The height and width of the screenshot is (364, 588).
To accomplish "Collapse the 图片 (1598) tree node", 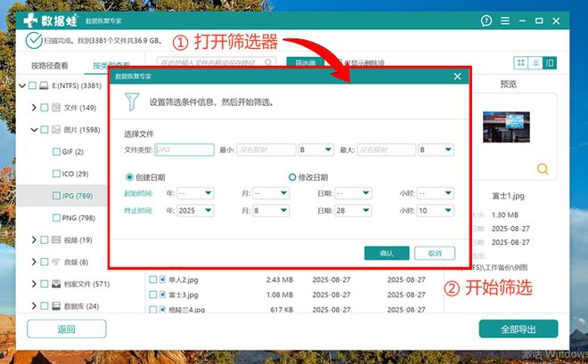I will (x=34, y=129).
